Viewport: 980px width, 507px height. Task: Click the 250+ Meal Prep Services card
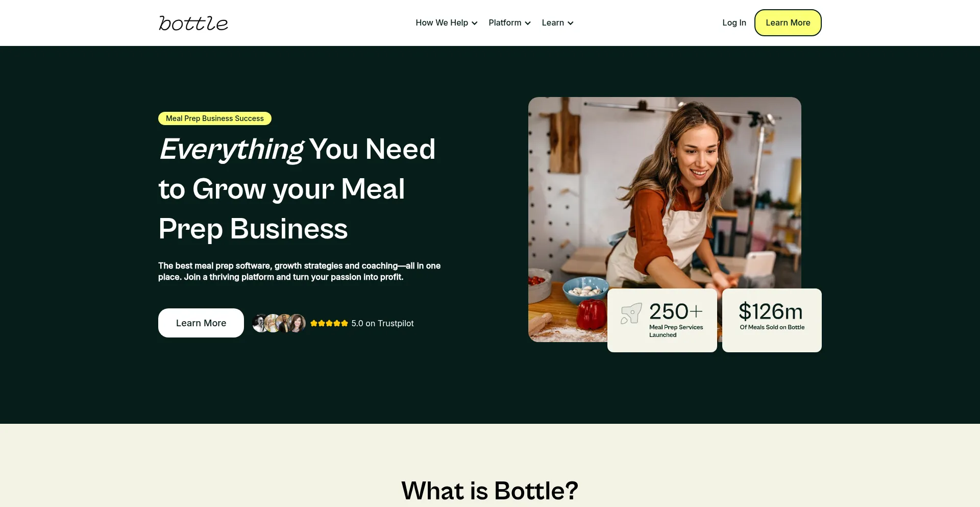pos(662,320)
